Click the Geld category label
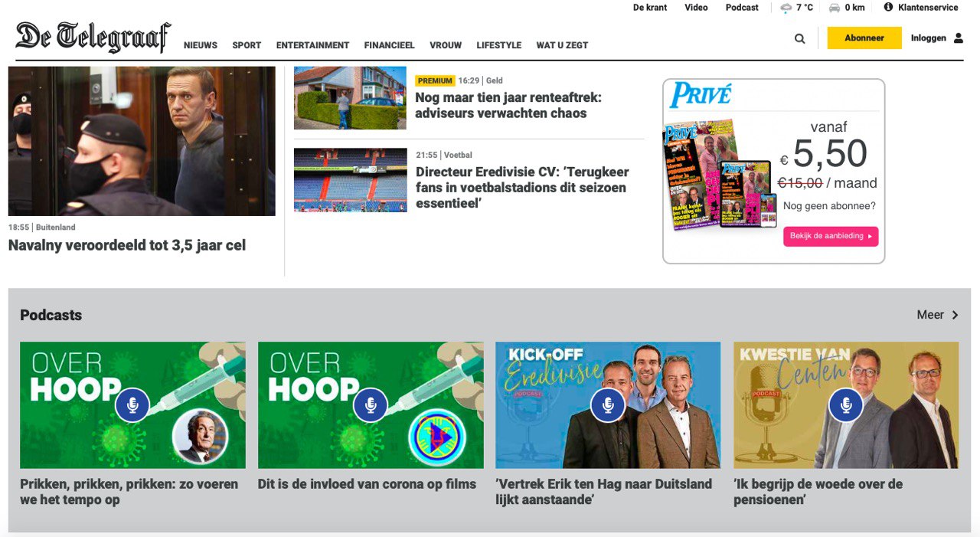Image resolution: width=980 pixels, height=537 pixels. coord(495,80)
